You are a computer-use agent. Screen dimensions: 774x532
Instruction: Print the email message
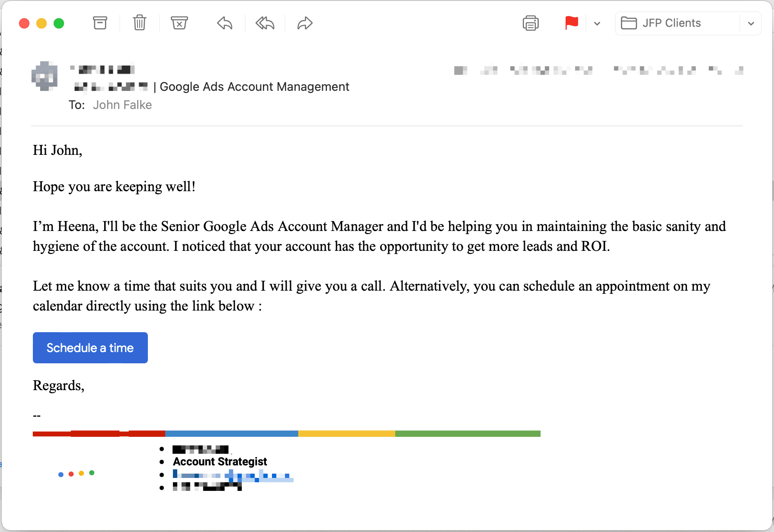coord(531,23)
